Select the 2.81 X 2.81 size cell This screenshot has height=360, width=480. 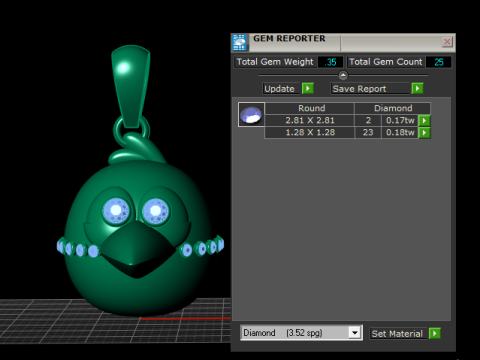point(310,120)
